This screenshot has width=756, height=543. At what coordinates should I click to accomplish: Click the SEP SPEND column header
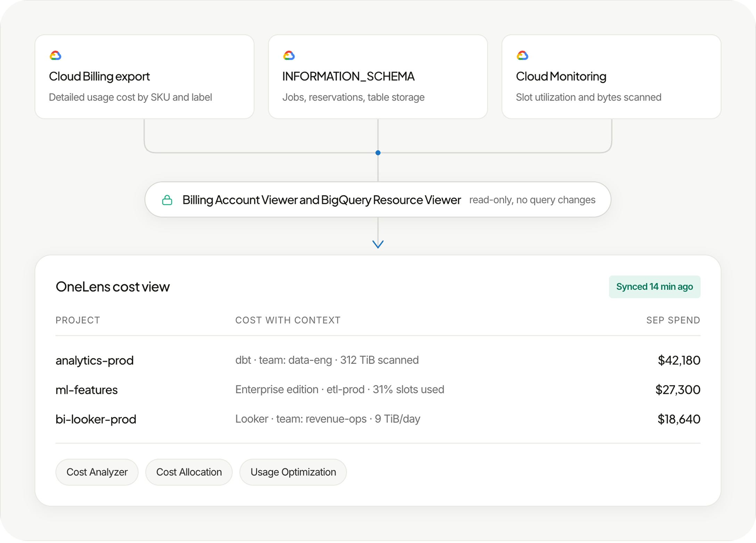tap(673, 320)
